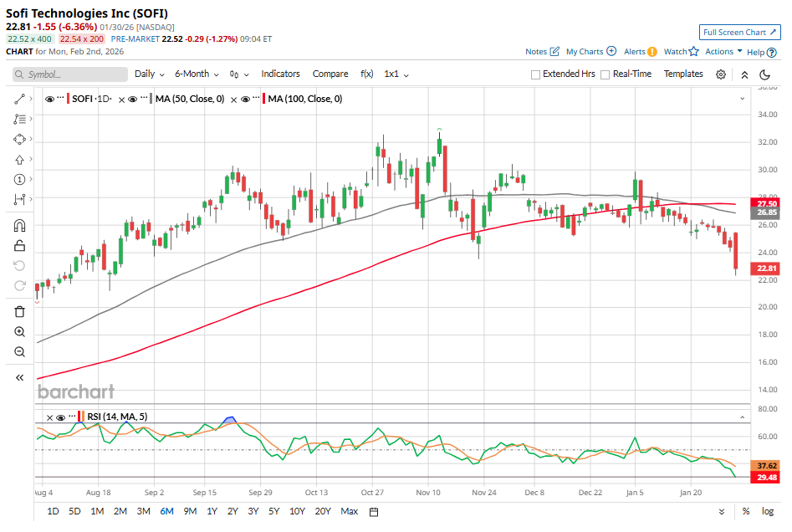Zoom out using the magnifier minus icon
The image size is (792, 532).
(x=19, y=352)
